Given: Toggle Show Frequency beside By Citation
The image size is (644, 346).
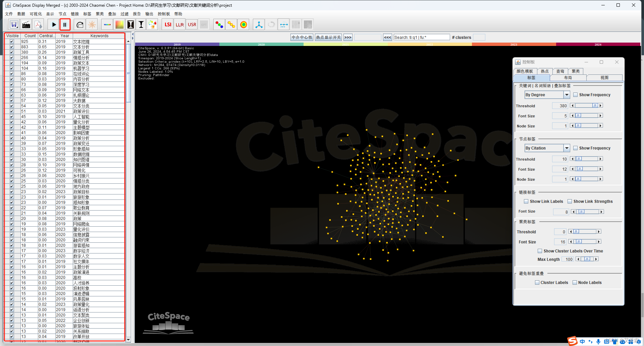Looking at the screenshot, I should 576,148.
